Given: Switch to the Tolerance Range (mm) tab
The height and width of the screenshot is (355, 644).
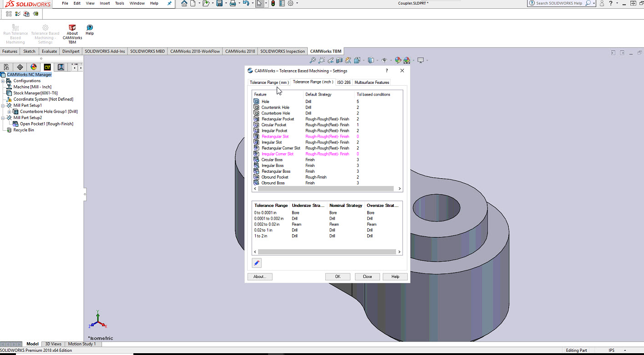Looking at the screenshot, I should point(269,82).
